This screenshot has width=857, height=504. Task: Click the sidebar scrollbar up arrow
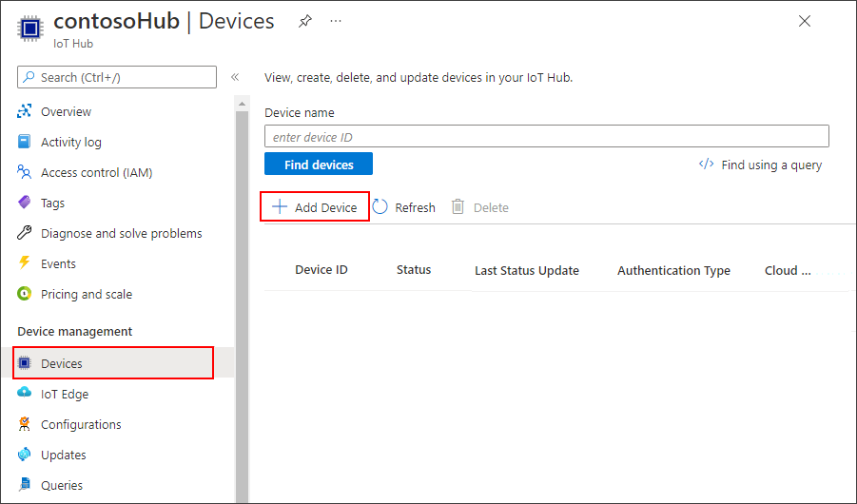(x=242, y=103)
